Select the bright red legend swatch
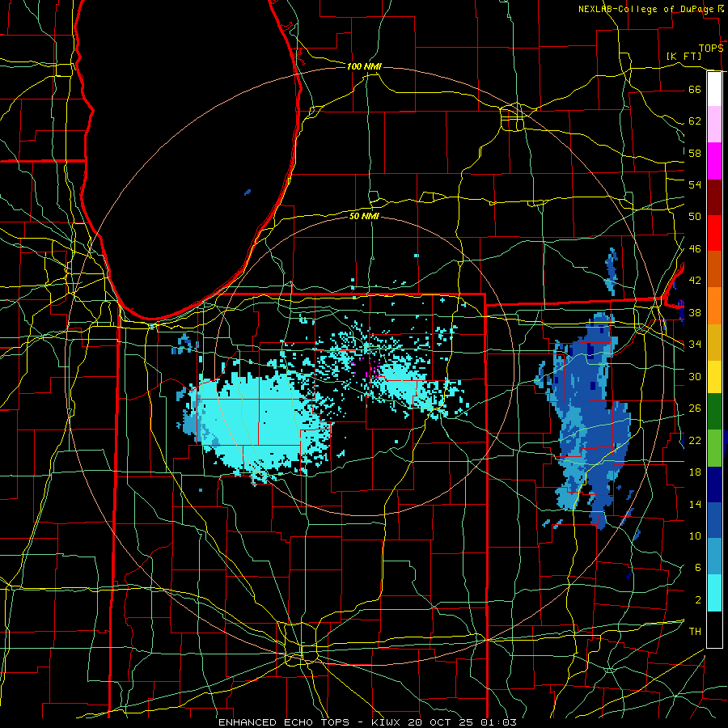 click(x=714, y=233)
